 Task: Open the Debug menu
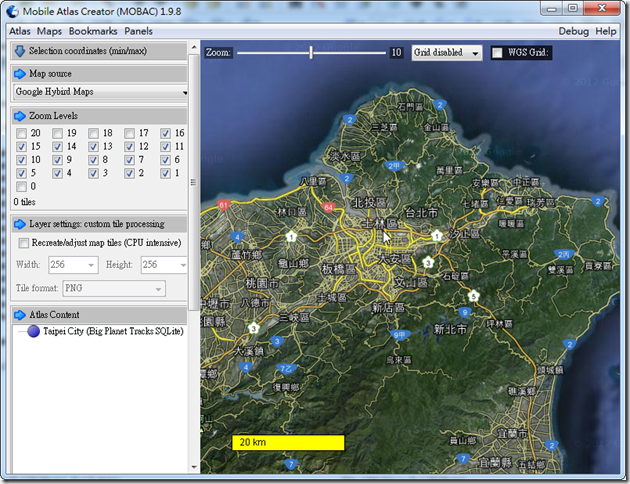click(x=573, y=31)
